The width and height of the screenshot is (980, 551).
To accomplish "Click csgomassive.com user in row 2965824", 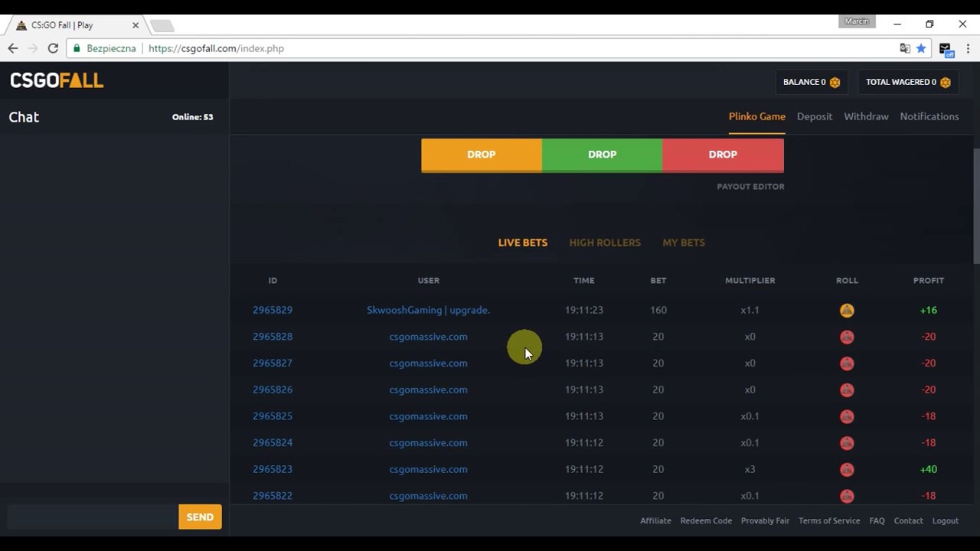I will pos(428,442).
